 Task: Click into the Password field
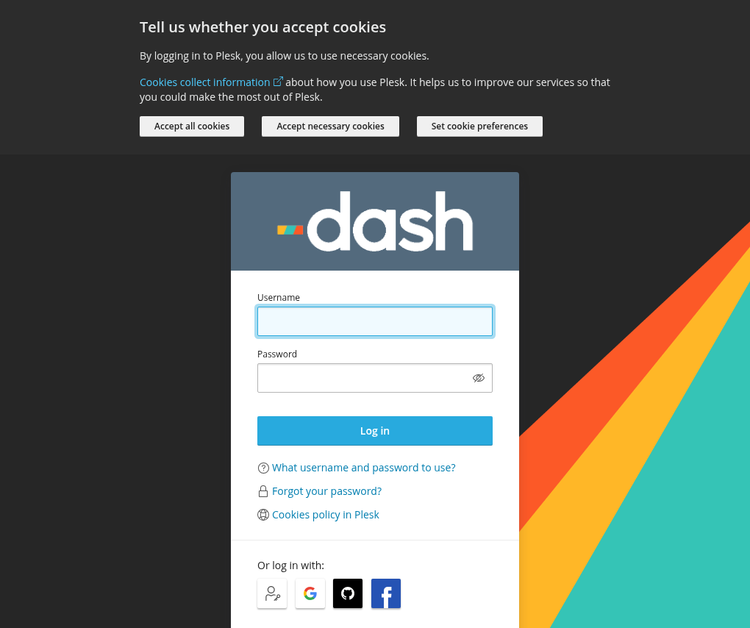click(x=362, y=378)
